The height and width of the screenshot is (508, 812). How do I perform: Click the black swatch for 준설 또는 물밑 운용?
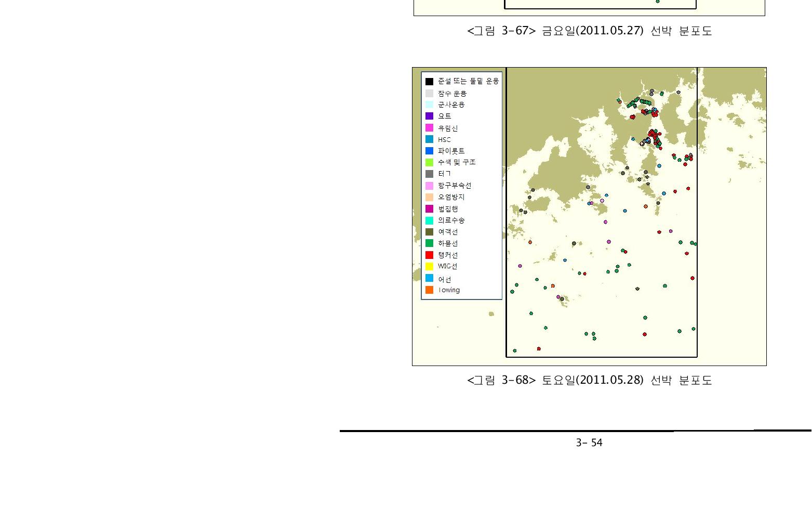click(429, 82)
